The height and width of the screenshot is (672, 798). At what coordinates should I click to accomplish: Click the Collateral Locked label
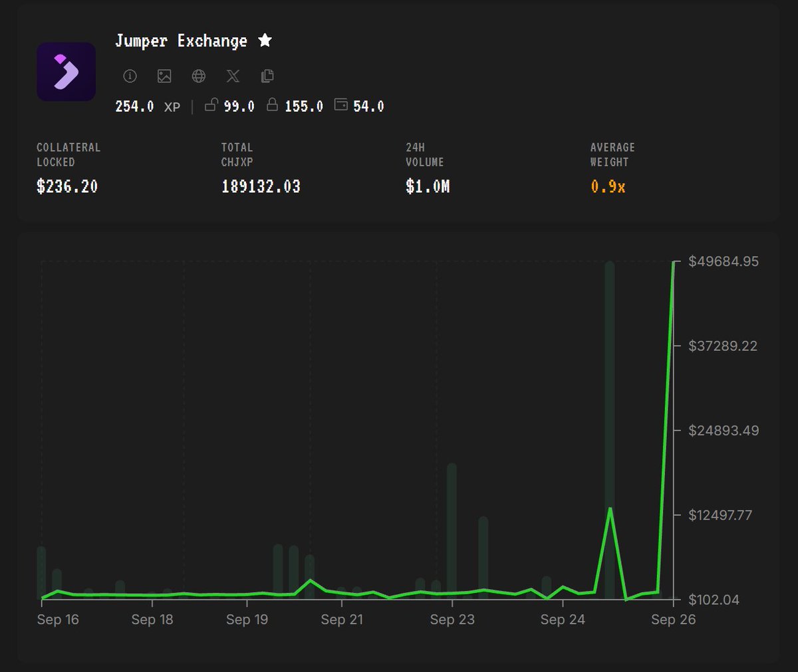(x=68, y=154)
